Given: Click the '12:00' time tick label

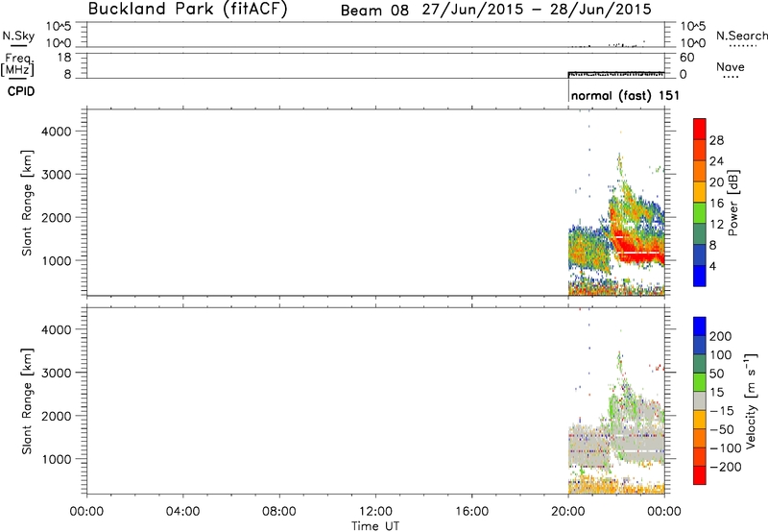Looking at the screenshot, I should click(375, 512).
